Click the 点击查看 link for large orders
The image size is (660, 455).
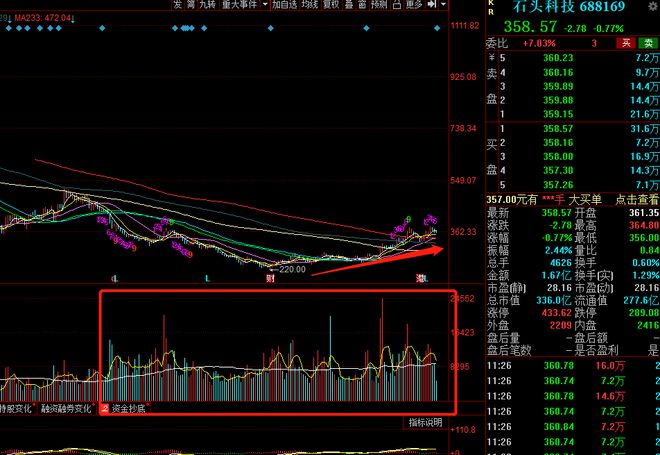point(637,200)
